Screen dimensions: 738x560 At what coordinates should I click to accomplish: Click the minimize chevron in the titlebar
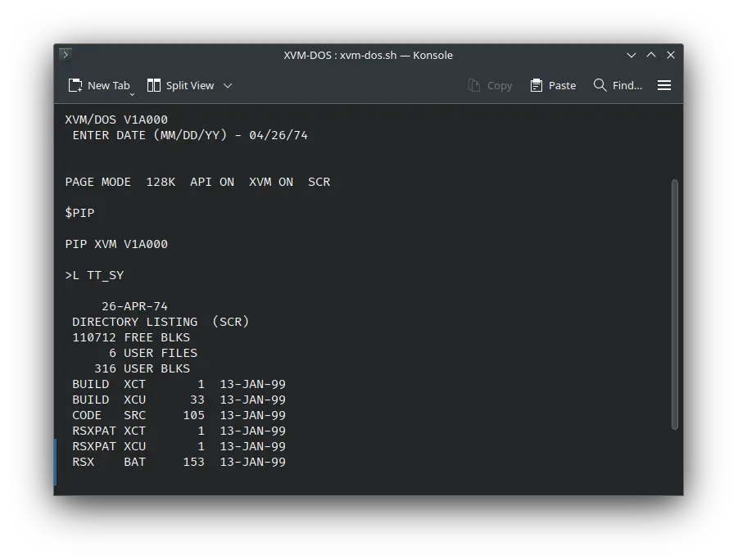[631, 55]
